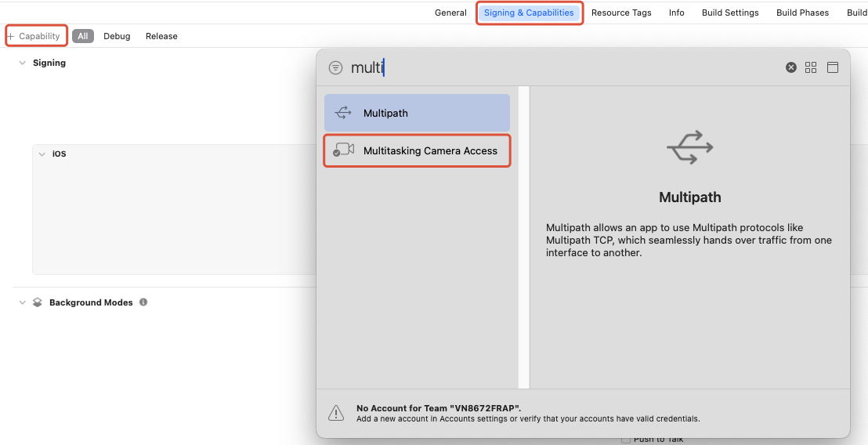Open the Build Settings tab

(729, 13)
